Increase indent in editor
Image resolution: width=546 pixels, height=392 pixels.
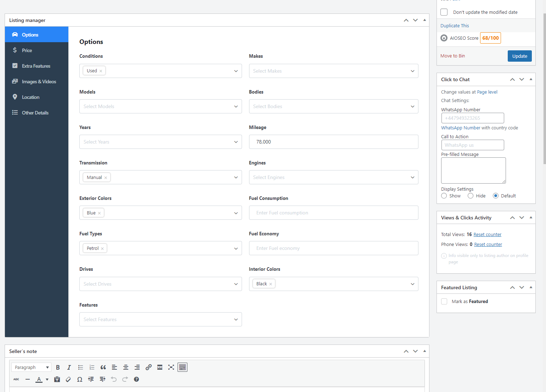[102, 379]
